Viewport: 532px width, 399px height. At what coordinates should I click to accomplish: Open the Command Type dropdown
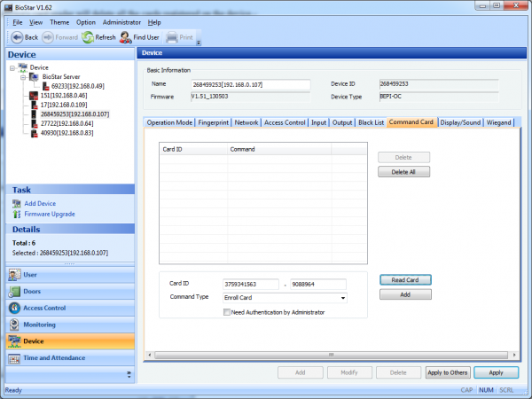(x=341, y=298)
